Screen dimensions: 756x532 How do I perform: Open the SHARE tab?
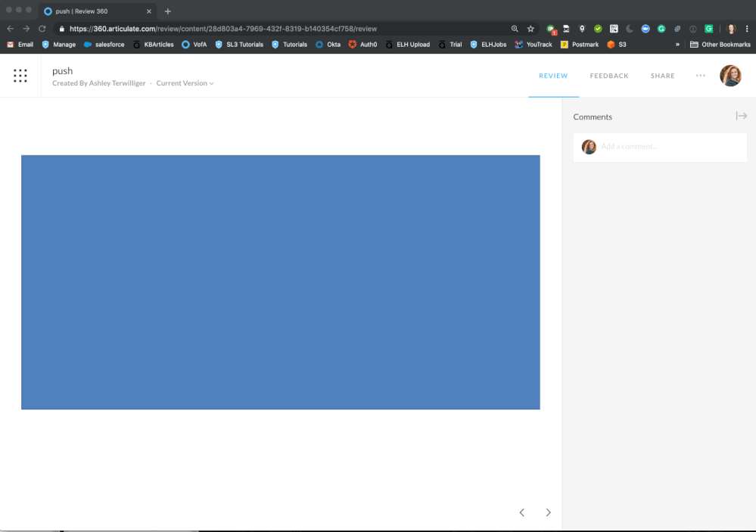point(662,76)
